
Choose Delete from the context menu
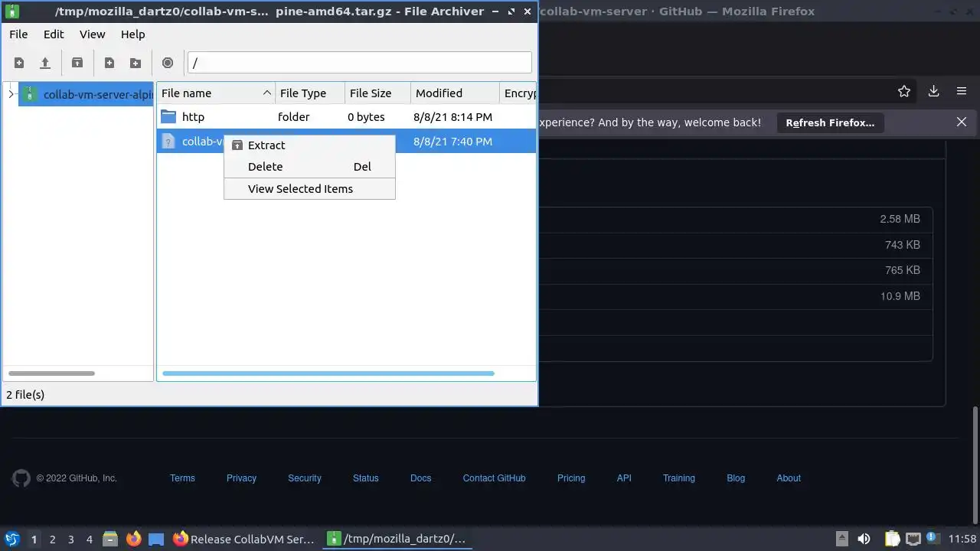pos(309,167)
